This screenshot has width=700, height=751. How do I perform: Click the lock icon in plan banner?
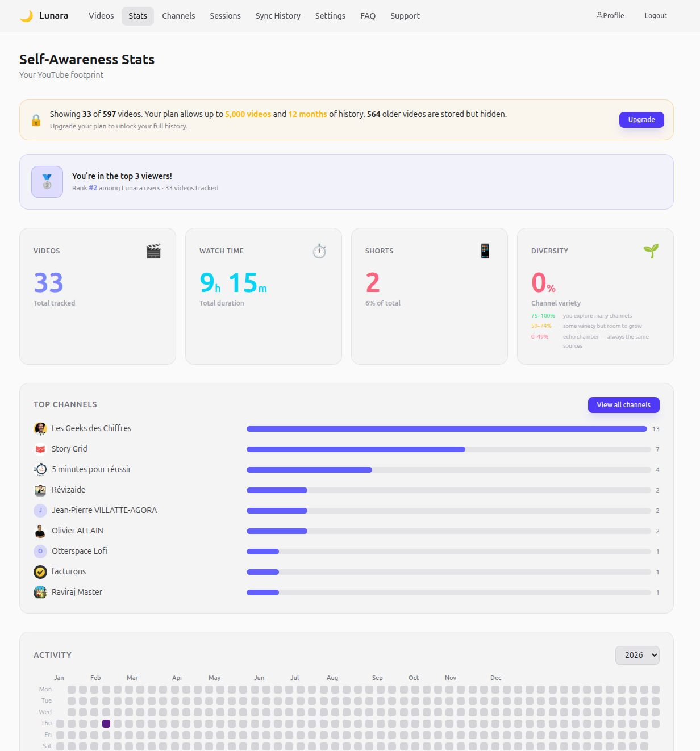coord(36,120)
